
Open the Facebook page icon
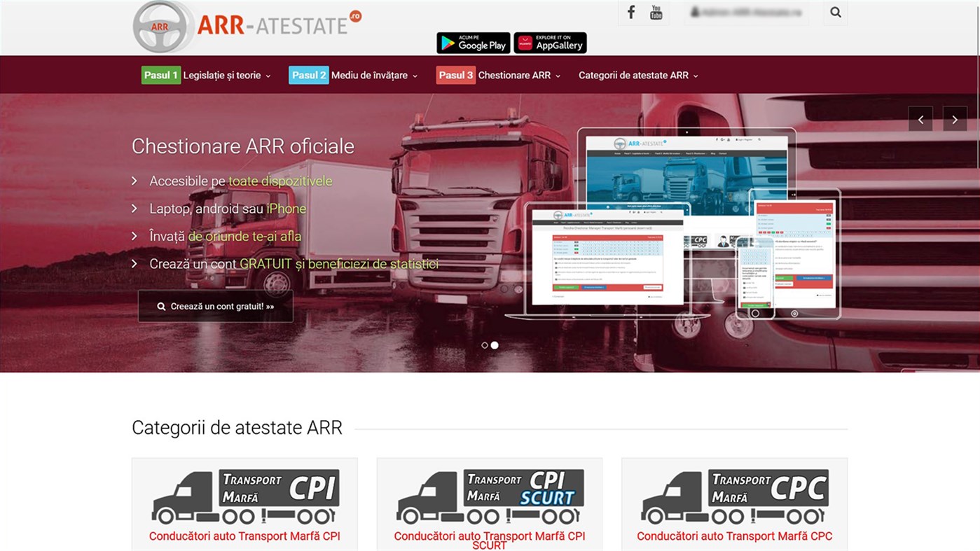pyautogui.click(x=630, y=11)
